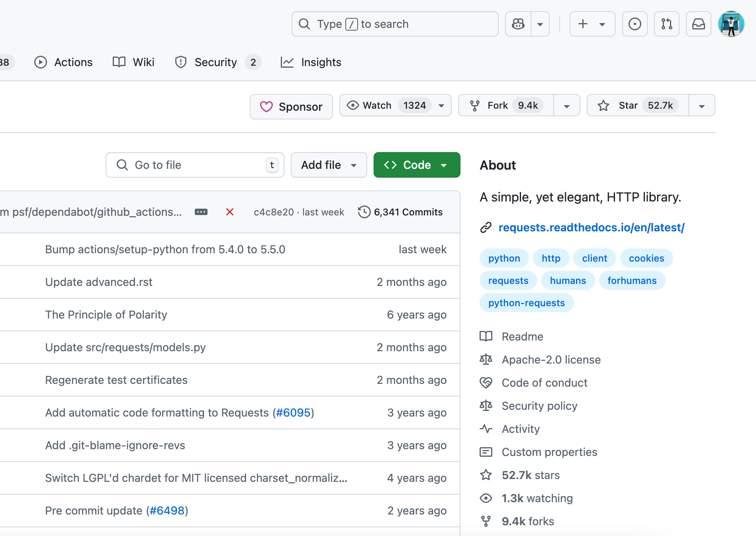Select the python topic tag

(504, 258)
